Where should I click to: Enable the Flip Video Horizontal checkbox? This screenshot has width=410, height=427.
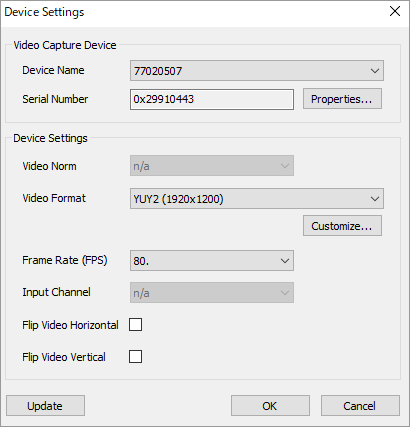pos(135,325)
